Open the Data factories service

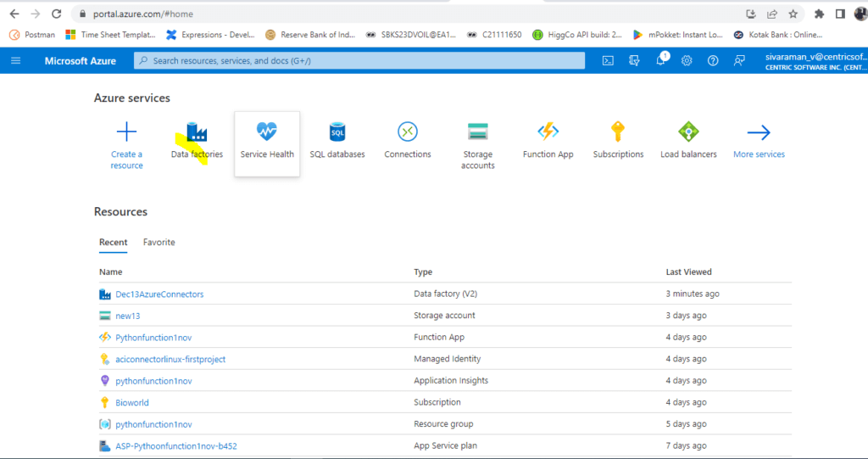197,142
